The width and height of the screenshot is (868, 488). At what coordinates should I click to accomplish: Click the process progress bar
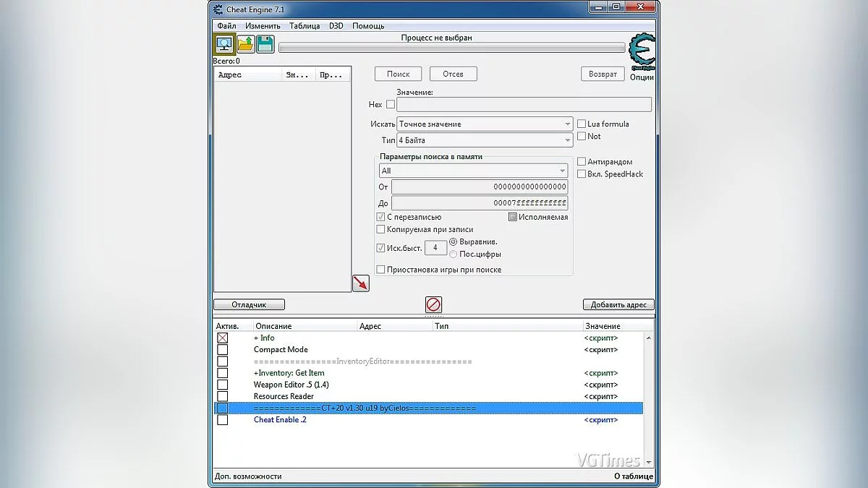tap(451, 48)
